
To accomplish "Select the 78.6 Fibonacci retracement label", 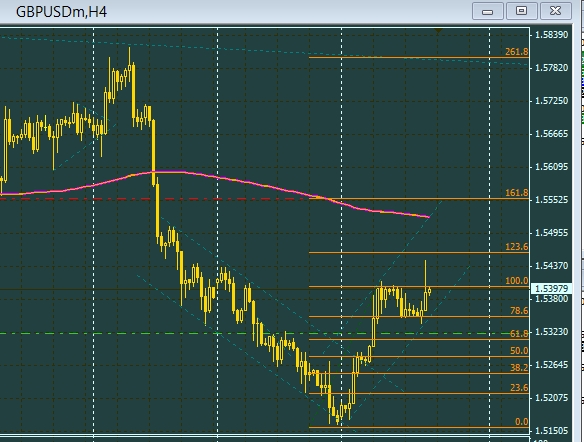I will 519,311.
